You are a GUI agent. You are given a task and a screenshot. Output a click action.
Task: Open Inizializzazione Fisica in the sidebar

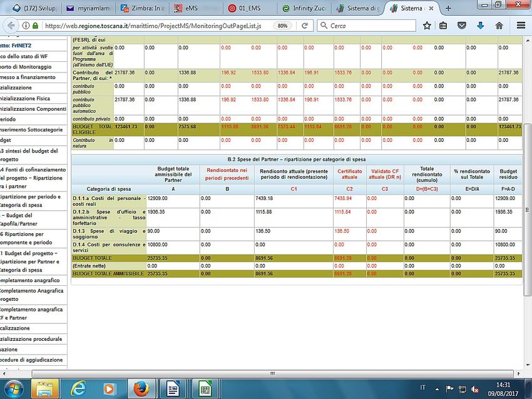[x=31, y=98]
